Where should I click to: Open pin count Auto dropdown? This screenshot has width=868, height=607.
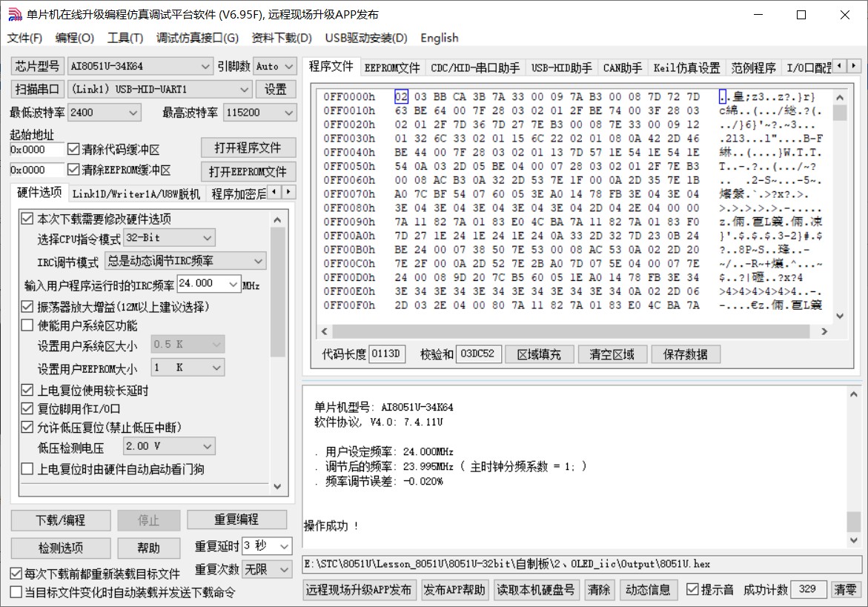pyautogui.click(x=274, y=67)
